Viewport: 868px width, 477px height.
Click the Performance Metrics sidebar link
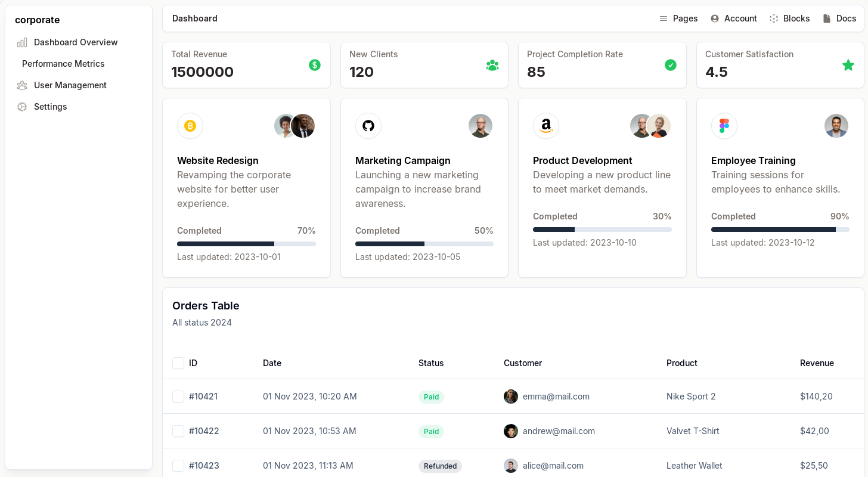pos(63,64)
